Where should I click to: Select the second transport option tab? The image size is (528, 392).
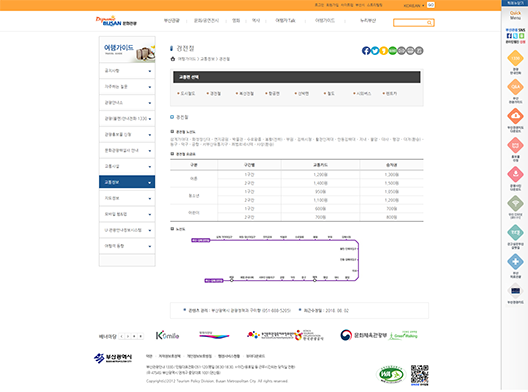point(214,93)
